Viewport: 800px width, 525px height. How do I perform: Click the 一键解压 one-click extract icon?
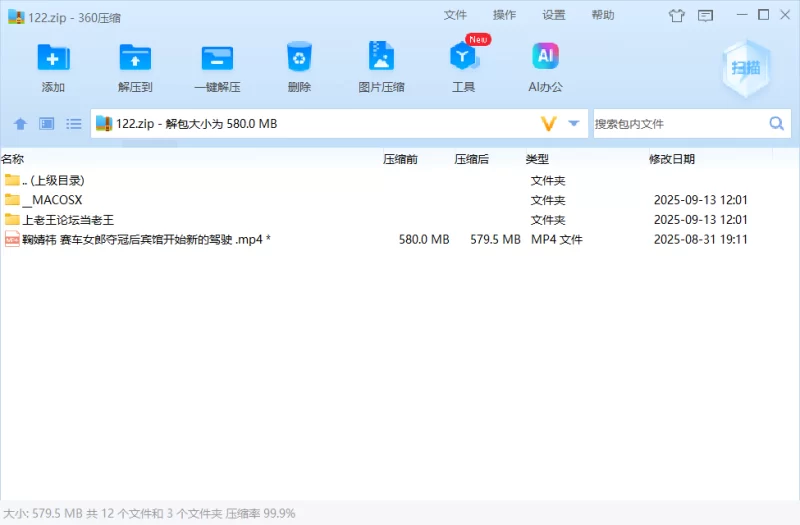tap(217, 58)
